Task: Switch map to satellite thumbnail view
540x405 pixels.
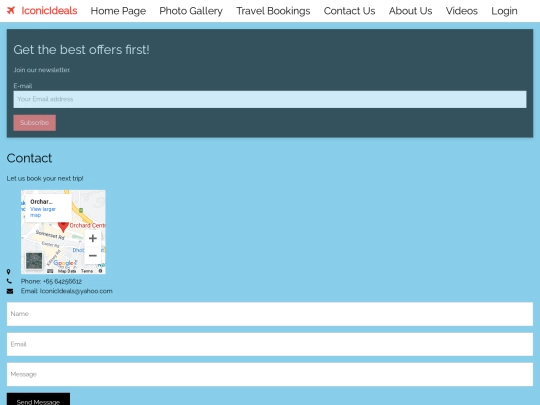Action: [x=34, y=261]
